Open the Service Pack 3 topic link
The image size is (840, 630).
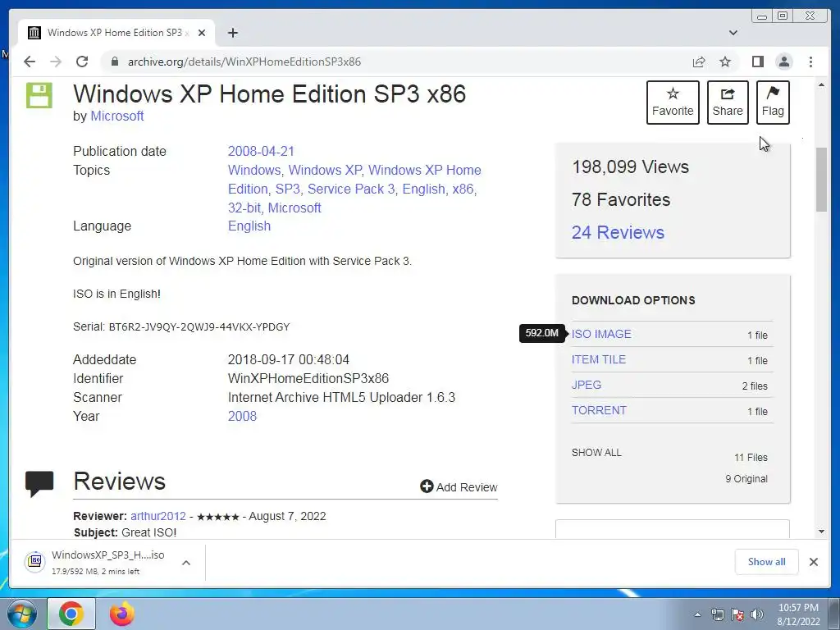351,189
